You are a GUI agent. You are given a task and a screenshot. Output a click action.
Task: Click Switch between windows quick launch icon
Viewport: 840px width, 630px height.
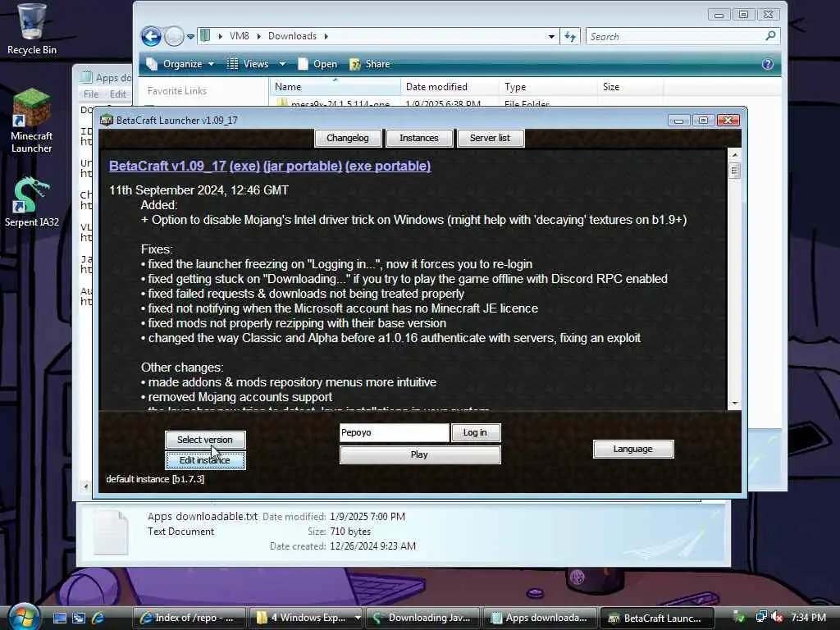pyautogui.click(x=79, y=618)
